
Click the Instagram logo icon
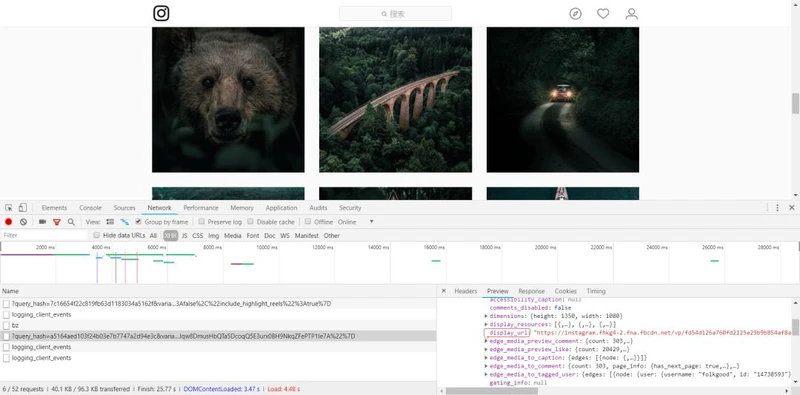pyautogui.click(x=161, y=13)
